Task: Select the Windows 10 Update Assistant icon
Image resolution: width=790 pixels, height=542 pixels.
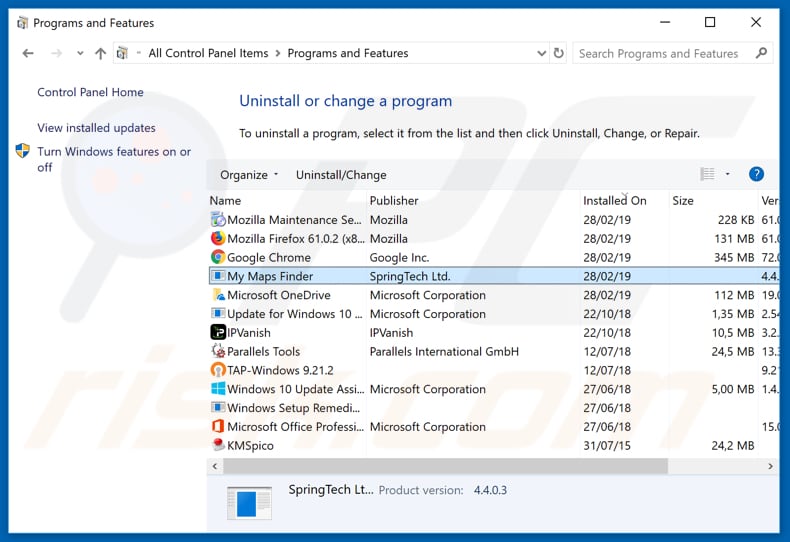Action: click(218, 388)
